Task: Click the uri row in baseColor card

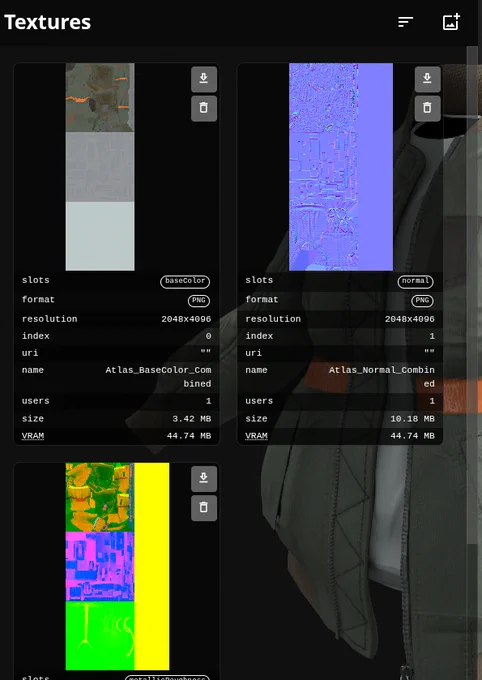Action: pos(116,353)
